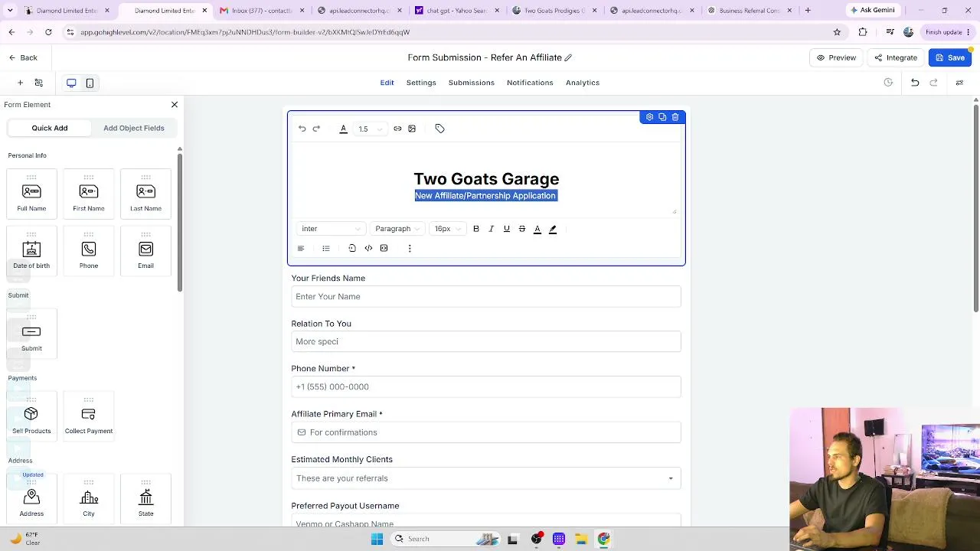Edit the form name pencil icon
The image size is (980, 551).
(x=568, y=57)
